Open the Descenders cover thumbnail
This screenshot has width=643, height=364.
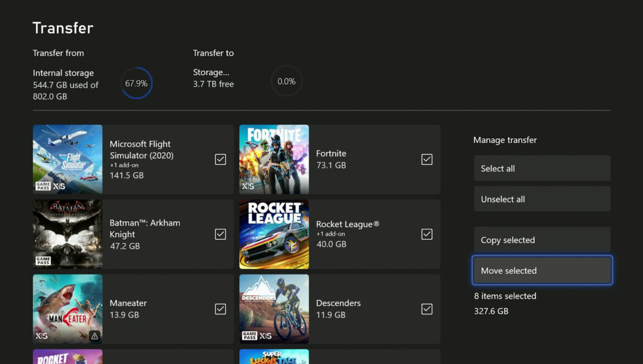pos(274,309)
